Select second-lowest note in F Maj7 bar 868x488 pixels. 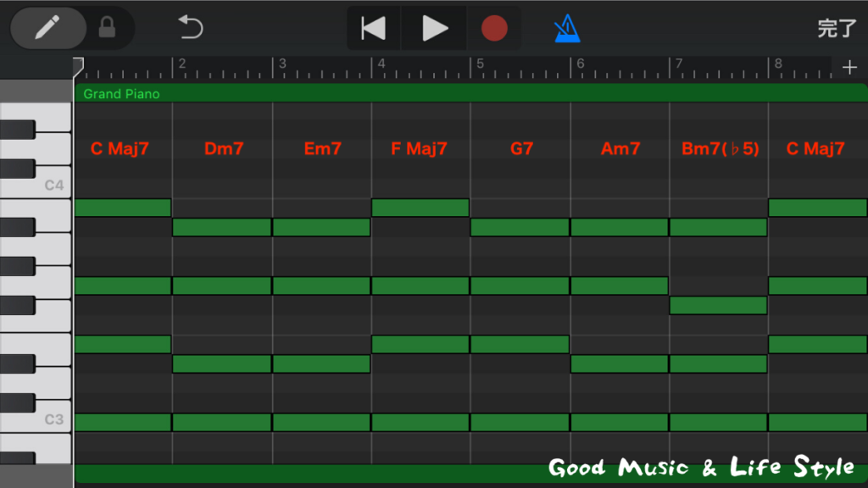[x=420, y=344]
